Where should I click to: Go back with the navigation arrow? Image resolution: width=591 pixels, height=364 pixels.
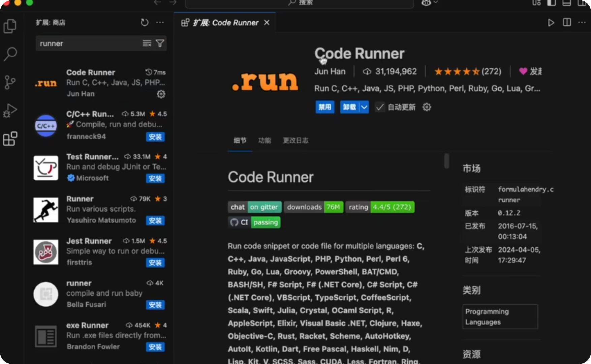point(157,3)
